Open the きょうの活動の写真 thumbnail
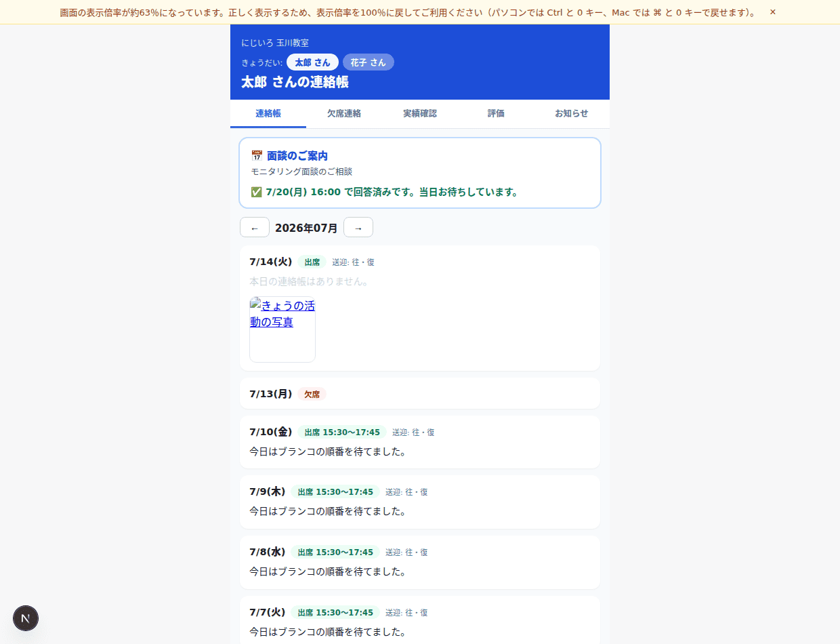840x644 pixels. coord(282,329)
